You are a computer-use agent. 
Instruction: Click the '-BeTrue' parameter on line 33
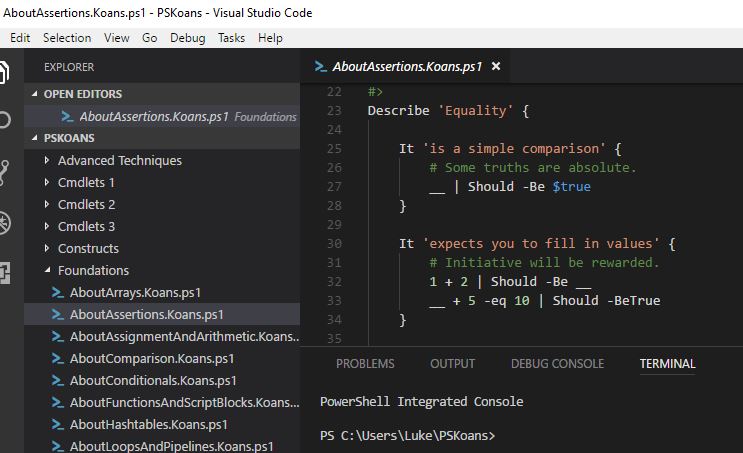point(634,301)
